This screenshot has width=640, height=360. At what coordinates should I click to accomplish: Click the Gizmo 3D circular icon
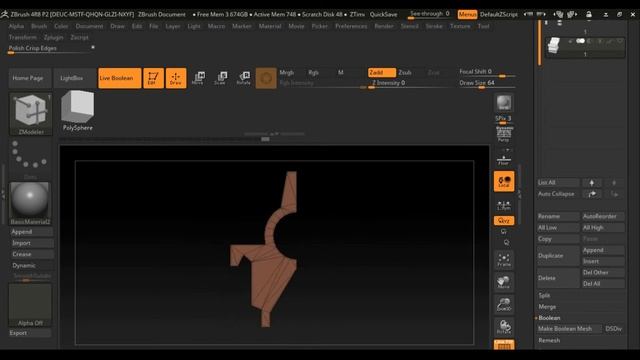click(266, 78)
